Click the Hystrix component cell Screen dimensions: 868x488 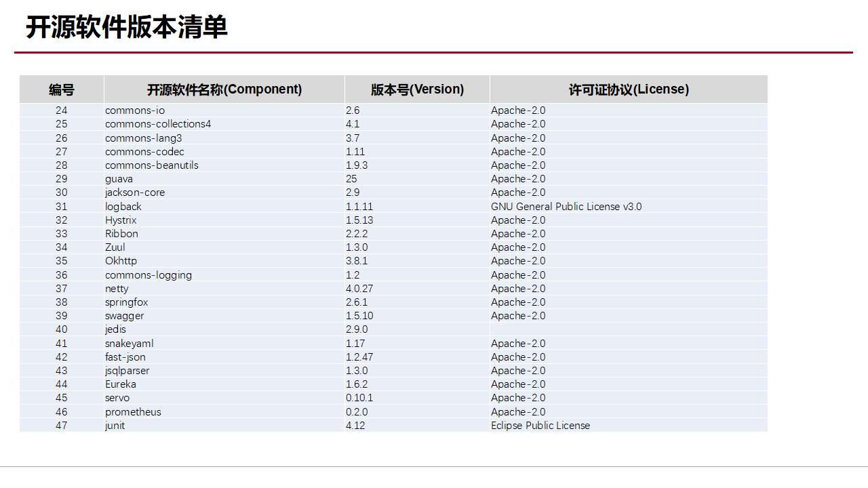point(224,220)
